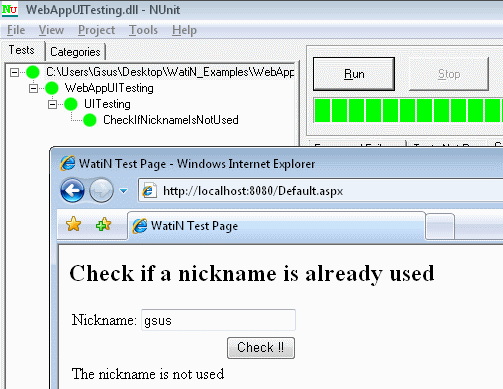503x389 pixels.
Task: Click the Check !! button
Action: coord(261,348)
